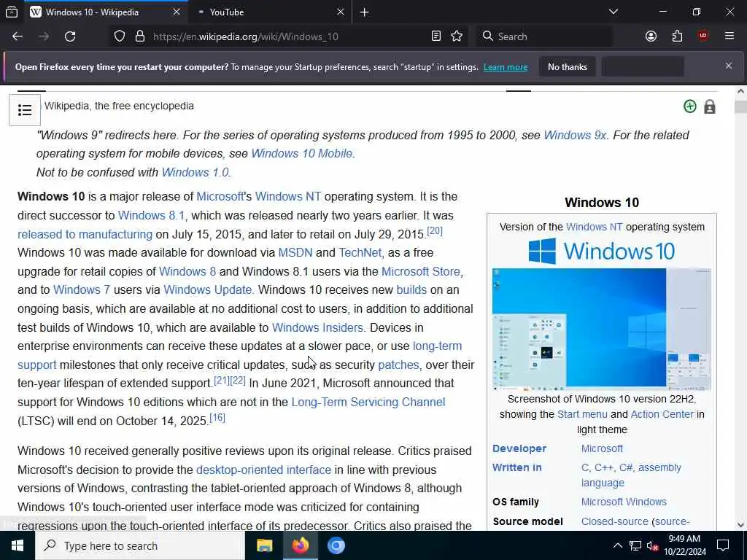Image resolution: width=747 pixels, height=560 pixels.
Task: Click No thanks on startup prompt
Action: [x=568, y=66]
